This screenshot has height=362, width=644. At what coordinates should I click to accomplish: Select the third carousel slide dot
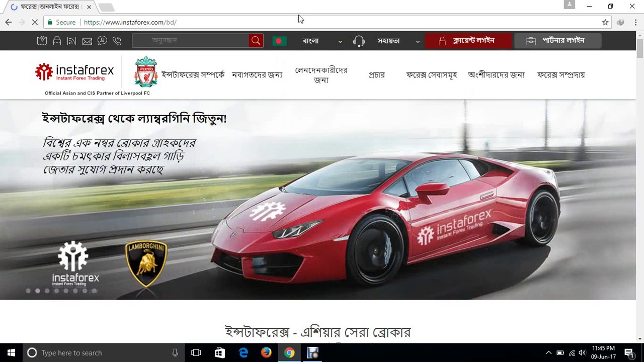tap(47, 291)
